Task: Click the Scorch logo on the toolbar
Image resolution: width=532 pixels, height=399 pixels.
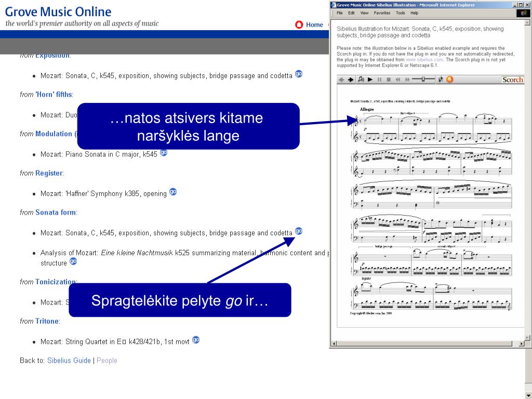Action: coord(513,79)
